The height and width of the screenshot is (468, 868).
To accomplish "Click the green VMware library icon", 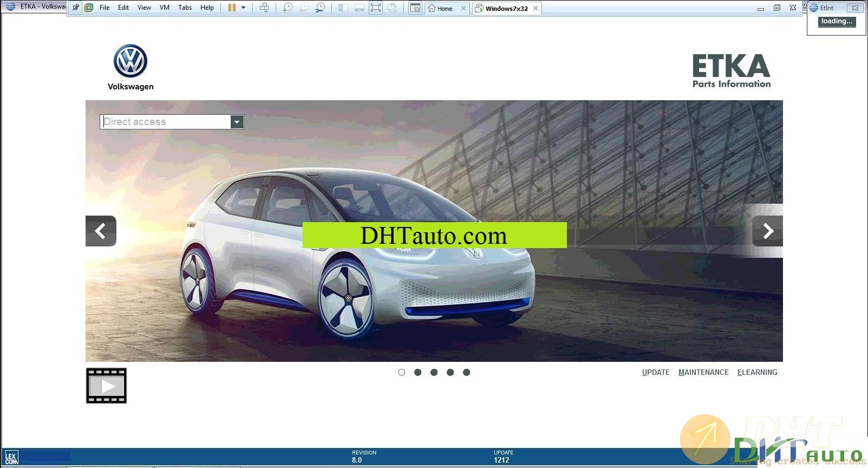I will 89,8.
